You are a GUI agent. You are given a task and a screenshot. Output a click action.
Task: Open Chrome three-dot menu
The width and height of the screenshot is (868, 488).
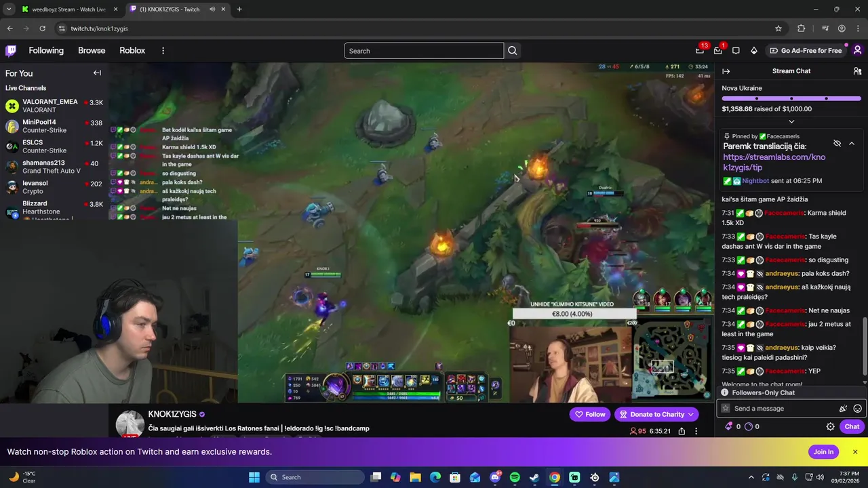(857, 28)
